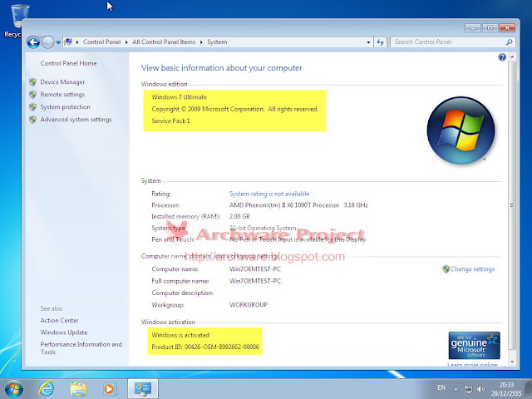Image resolution: width=532 pixels, height=399 pixels.
Task: Open the help question mark icon
Action: pos(502,57)
